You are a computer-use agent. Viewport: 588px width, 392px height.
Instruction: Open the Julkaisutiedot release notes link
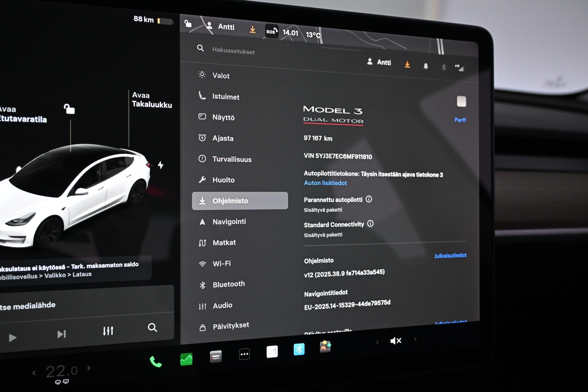coord(450,255)
